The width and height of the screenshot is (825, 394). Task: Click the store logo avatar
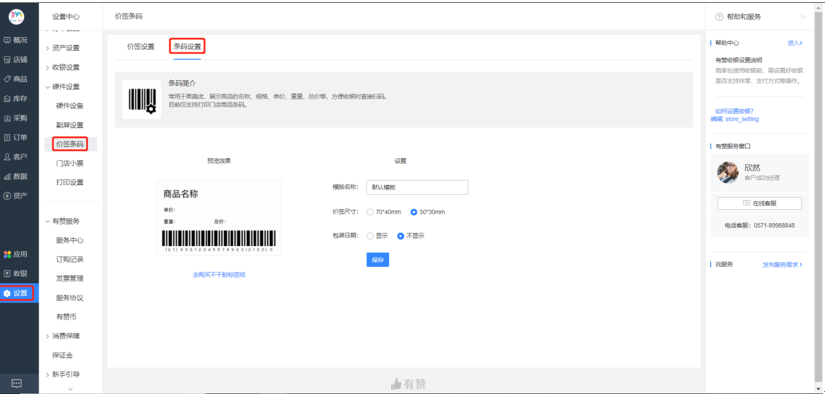(16, 17)
